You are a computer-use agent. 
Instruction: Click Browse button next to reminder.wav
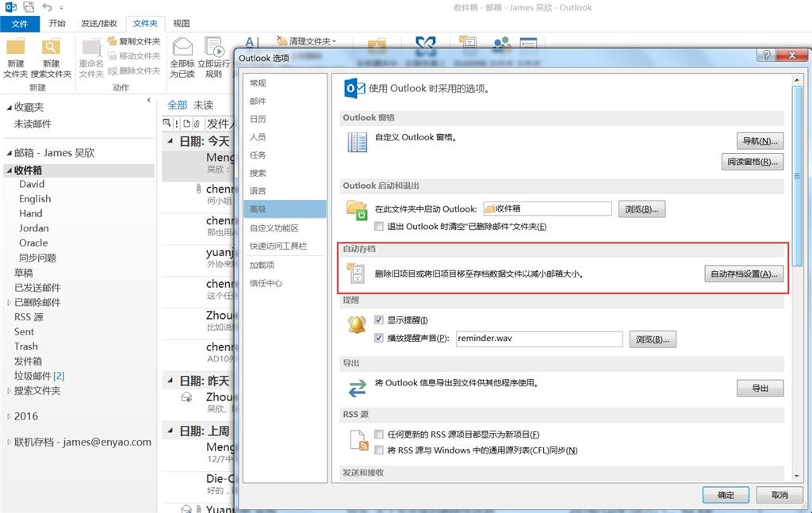[x=653, y=339]
